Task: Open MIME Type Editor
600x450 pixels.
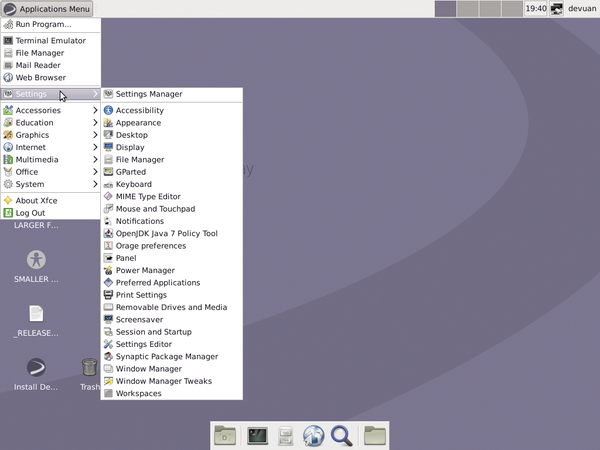Action: 172,196
